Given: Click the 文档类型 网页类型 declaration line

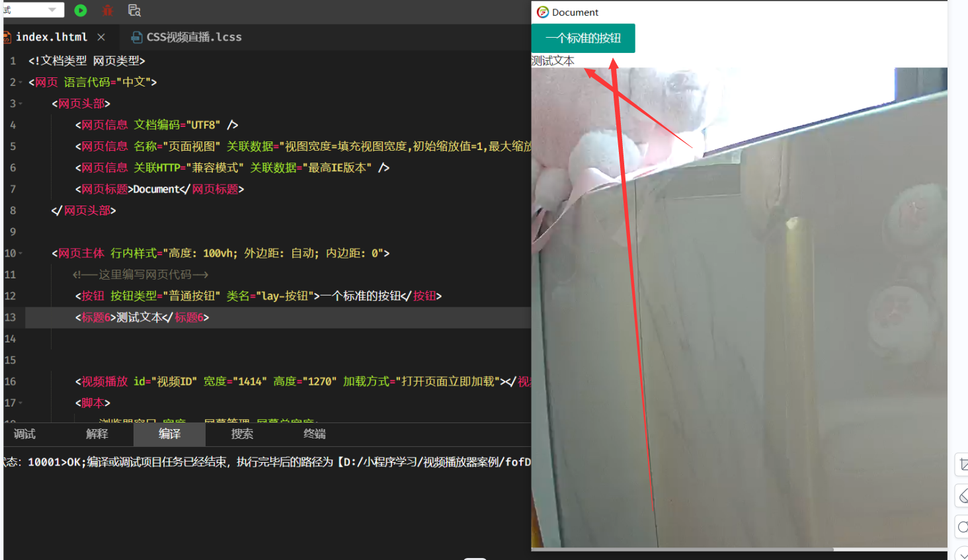Looking at the screenshot, I should click(87, 61).
